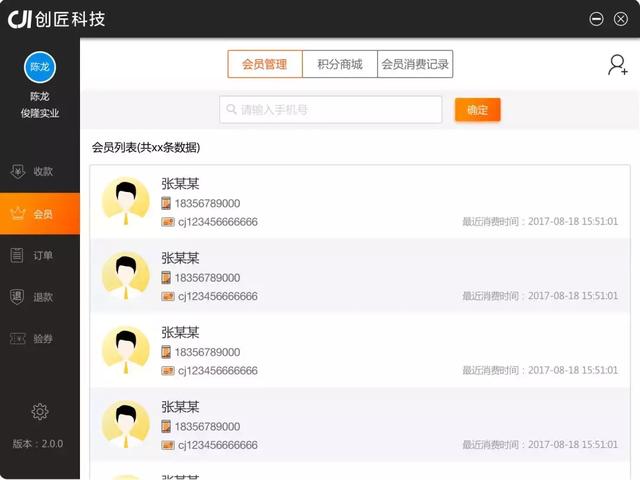This screenshot has height=480, width=640.
Task: Open the 退款 refund section
Action: tap(40, 297)
